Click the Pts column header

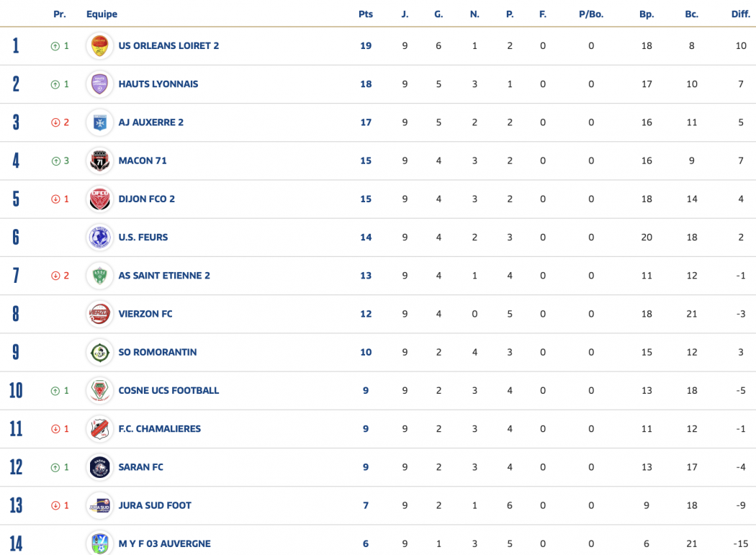366,14
